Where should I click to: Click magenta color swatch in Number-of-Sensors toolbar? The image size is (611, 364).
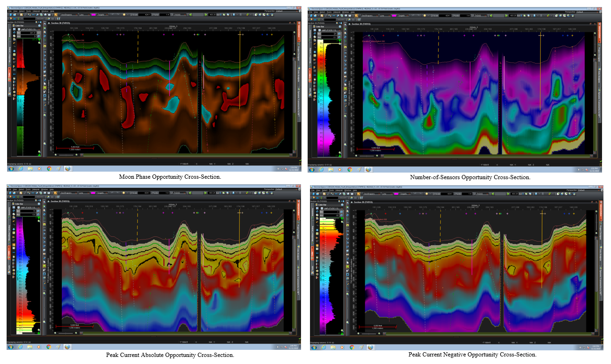coord(394,15)
